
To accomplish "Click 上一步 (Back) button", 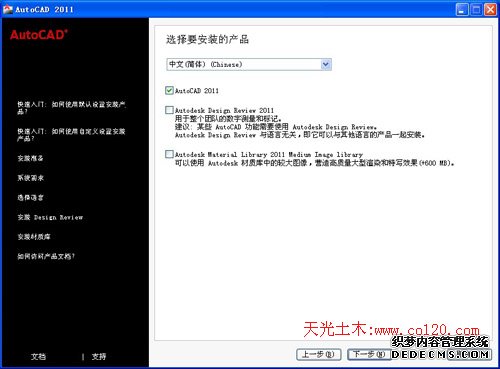I will [318, 354].
